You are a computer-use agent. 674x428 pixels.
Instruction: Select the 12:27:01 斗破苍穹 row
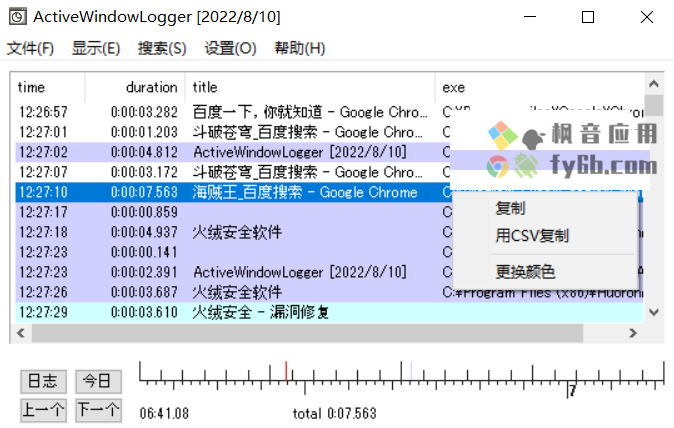click(329, 132)
